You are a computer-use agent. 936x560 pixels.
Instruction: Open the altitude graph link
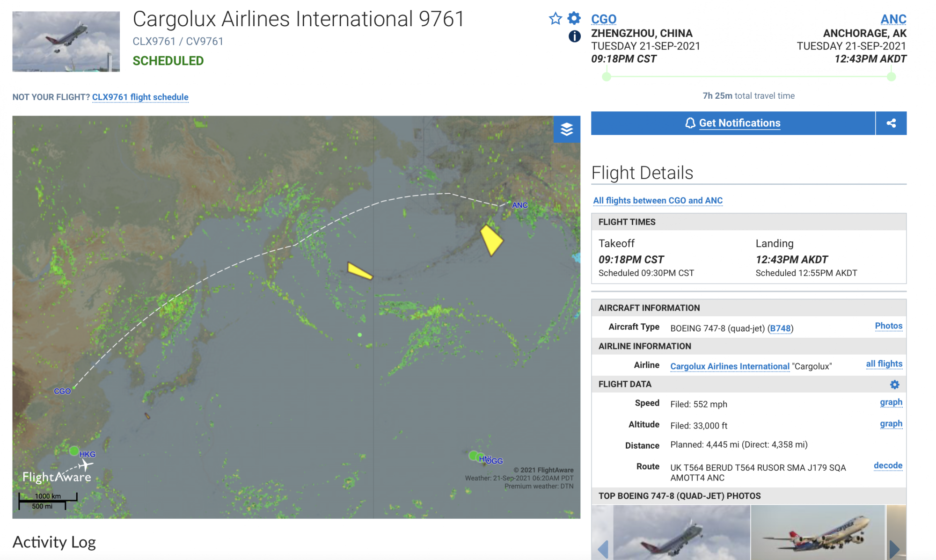(891, 424)
